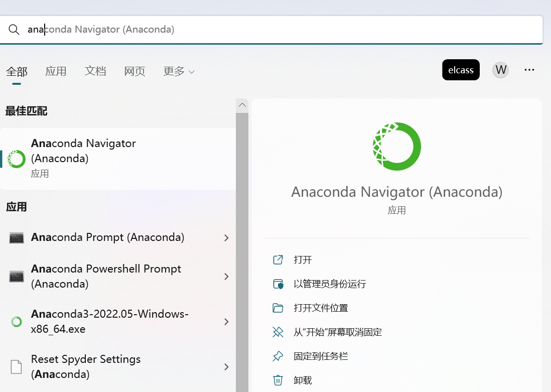The height and width of the screenshot is (392, 551).
Task: Click 打开 to open Anaconda Navigator
Action: click(x=303, y=260)
